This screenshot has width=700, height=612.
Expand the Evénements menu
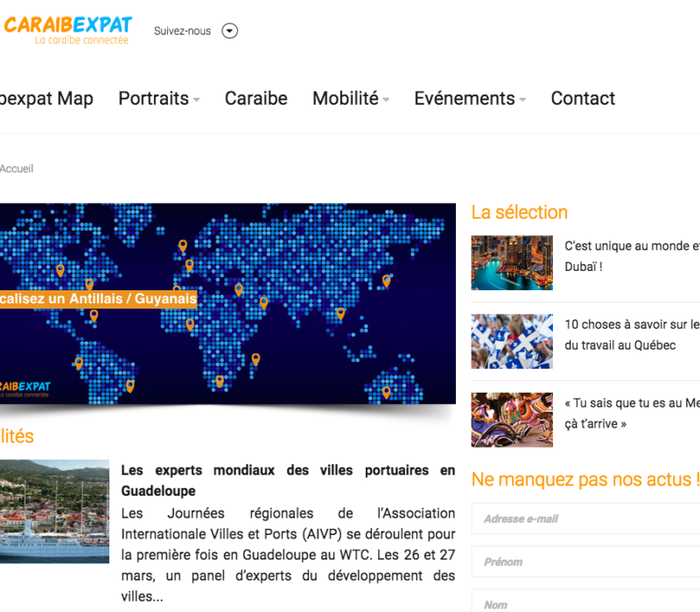[x=469, y=99]
